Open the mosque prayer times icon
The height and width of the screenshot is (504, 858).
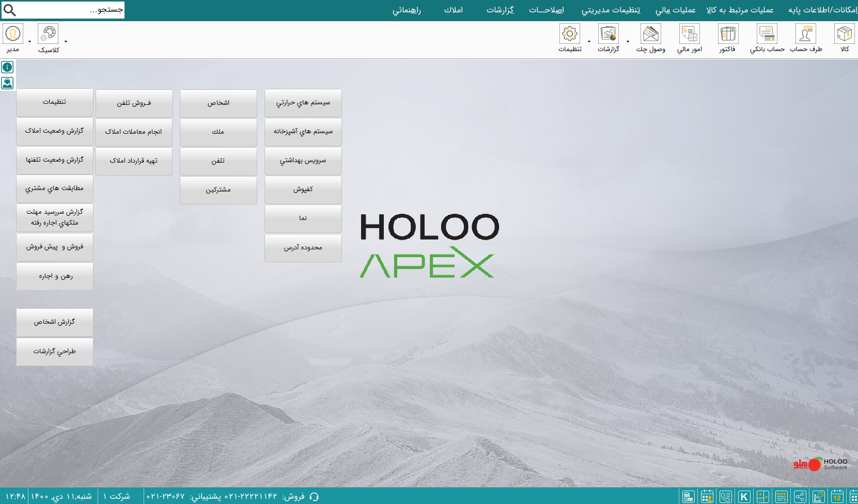pos(819,497)
